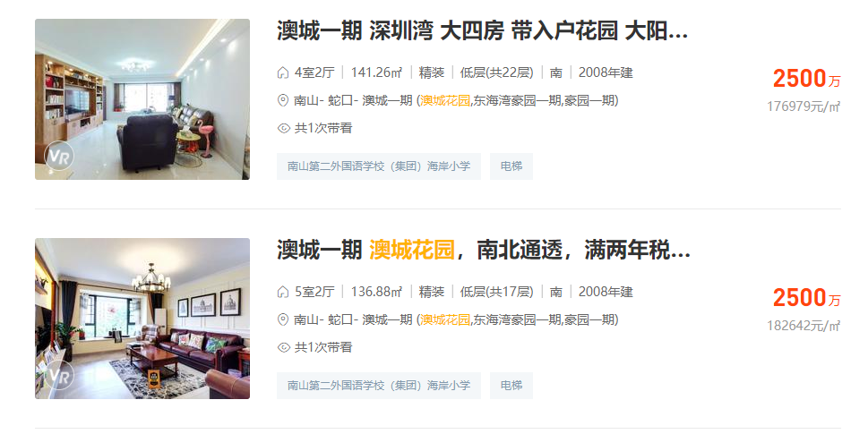Viewport: 868px width, 434px height.
Task: Open first listing living room photo
Action: click(142, 99)
